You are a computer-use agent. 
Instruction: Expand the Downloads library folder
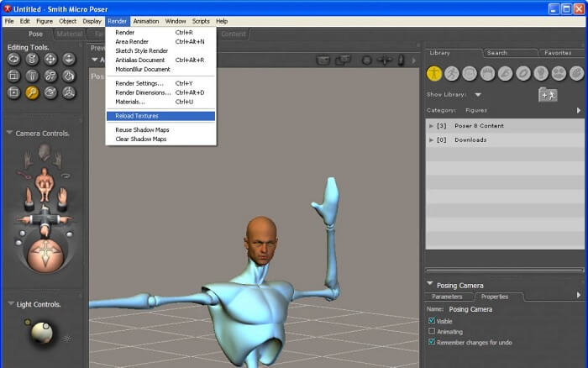[x=432, y=140]
